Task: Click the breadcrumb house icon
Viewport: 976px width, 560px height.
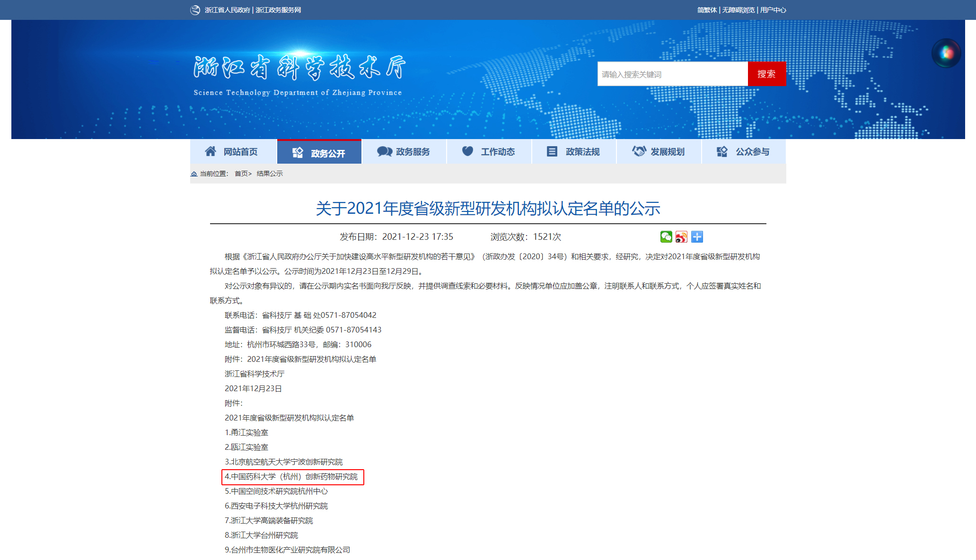Action: pyautogui.click(x=194, y=174)
